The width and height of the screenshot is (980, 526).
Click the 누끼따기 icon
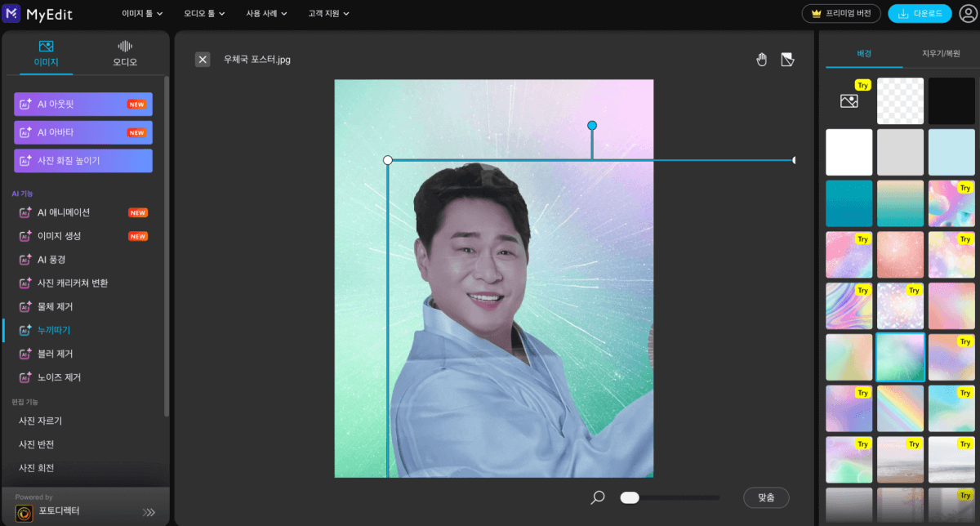25,331
